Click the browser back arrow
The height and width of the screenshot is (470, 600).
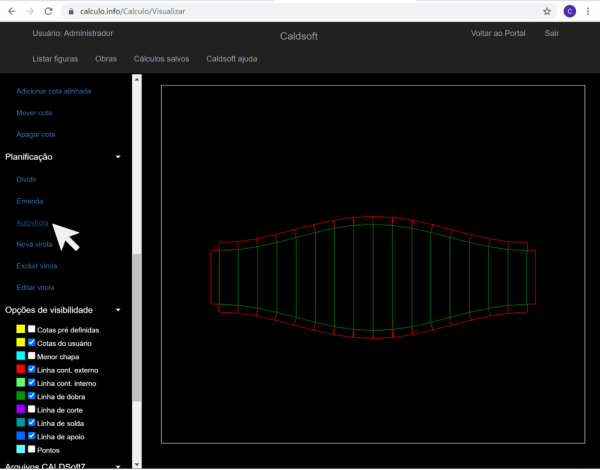11,11
